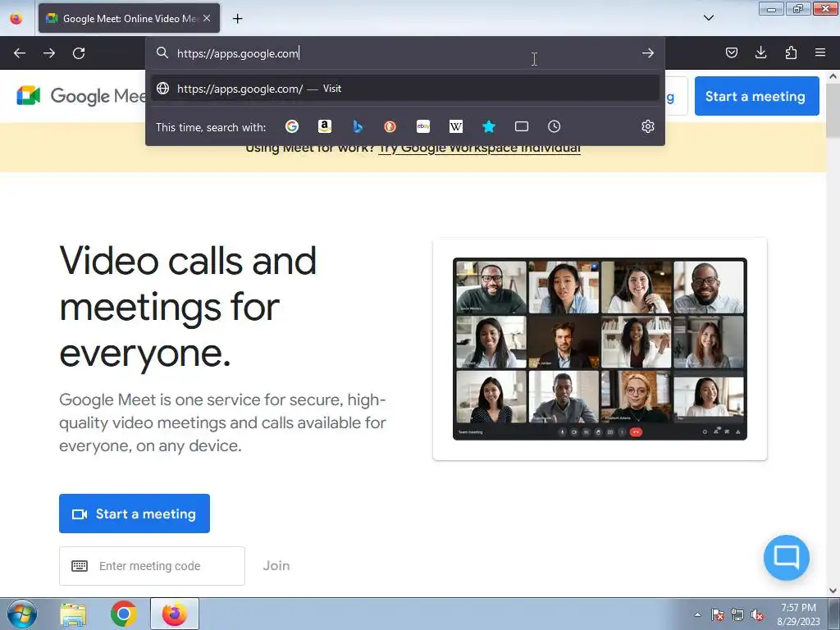Open the blue chat support bubble
Image resolution: width=840 pixels, height=630 pixels.
point(786,557)
